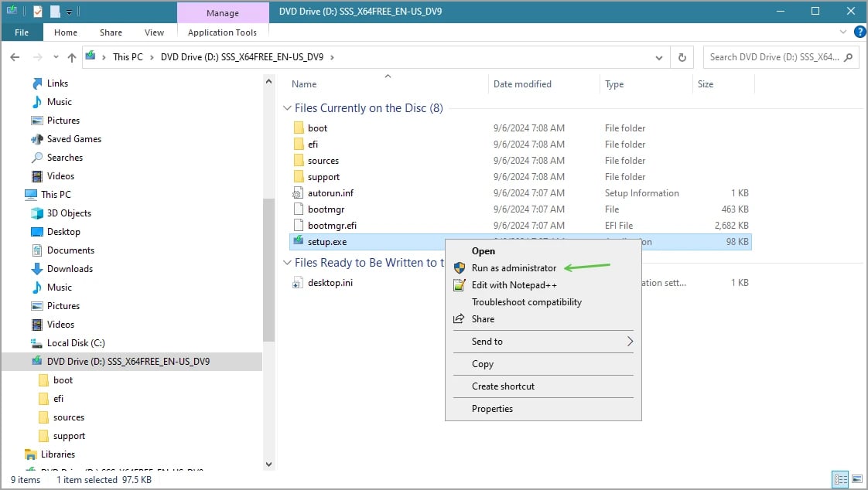Collapse the Files Currently on the Disc group
Viewport: 868px width, 490px height.
(287, 108)
